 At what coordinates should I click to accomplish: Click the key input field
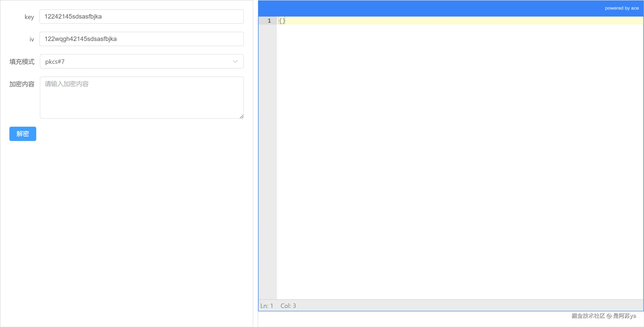[141, 17]
